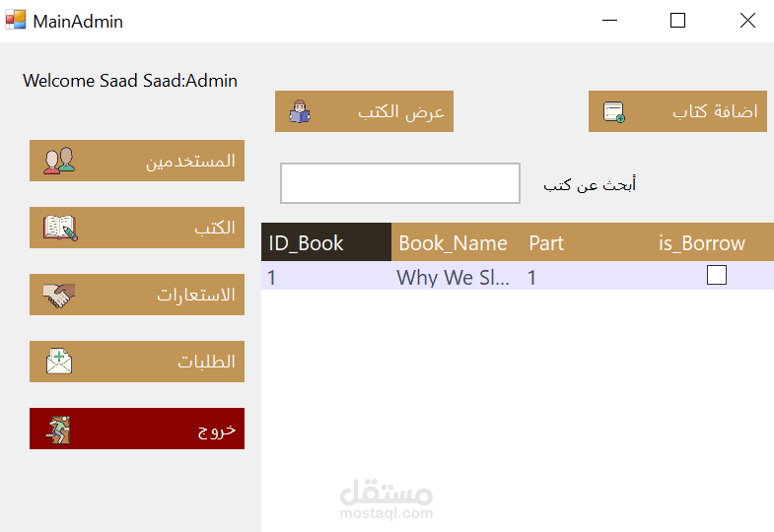Image resolution: width=774 pixels, height=532 pixels.
Task: Click the open book icon on الكتب button
Action: tap(59, 228)
